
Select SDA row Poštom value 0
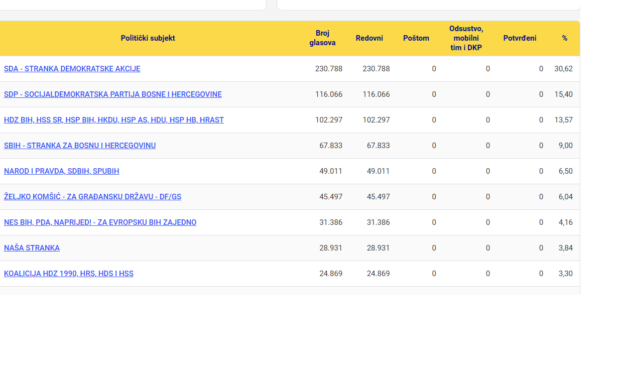point(434,69)
